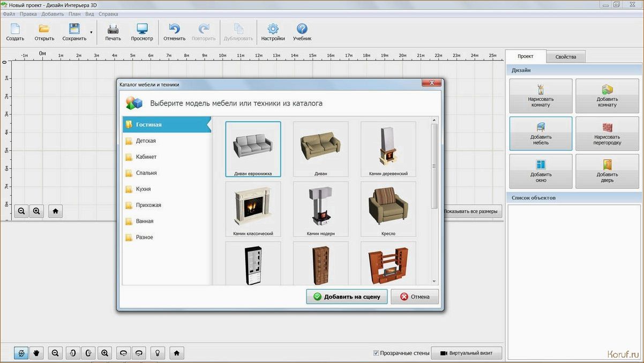This screenshot has width=644, height=363.
Task: Zoom in on the 3D view
Action: coord(105,353)
